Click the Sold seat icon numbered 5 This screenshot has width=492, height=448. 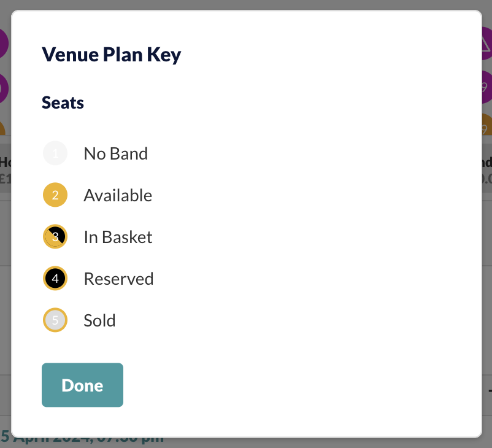point(55,320)
